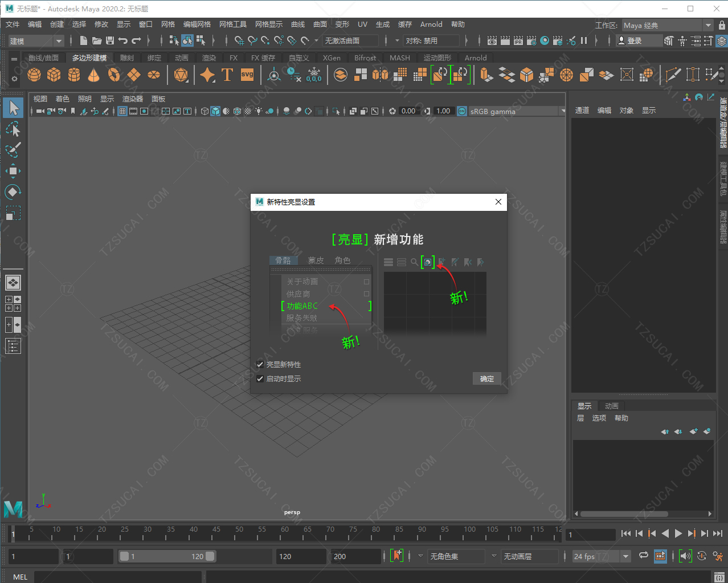728x583 pixels.
Task: Switch to the 雕刻 shelf tab
Action: coord(127,58)
